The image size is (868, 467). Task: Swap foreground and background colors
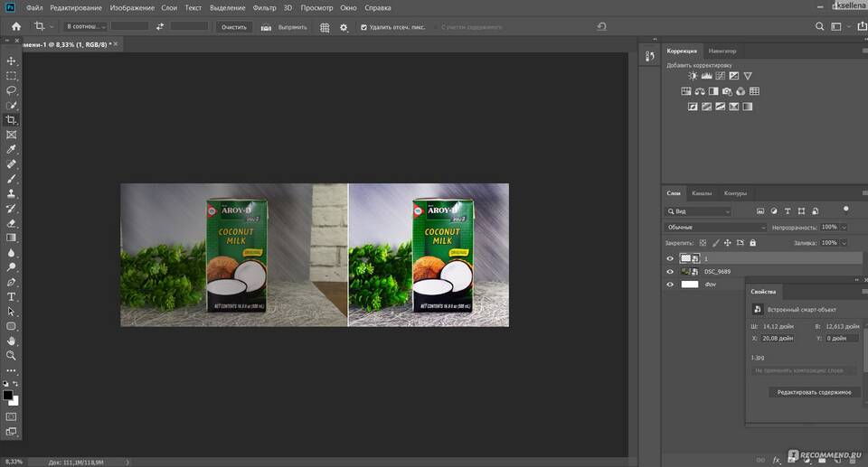point(15,384)
